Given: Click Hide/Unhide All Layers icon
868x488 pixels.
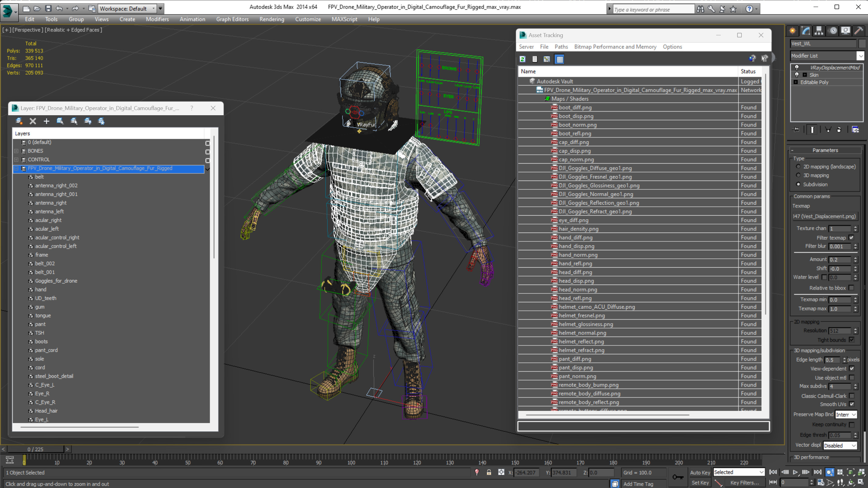Looking at the screenshot, I should 88,121.
